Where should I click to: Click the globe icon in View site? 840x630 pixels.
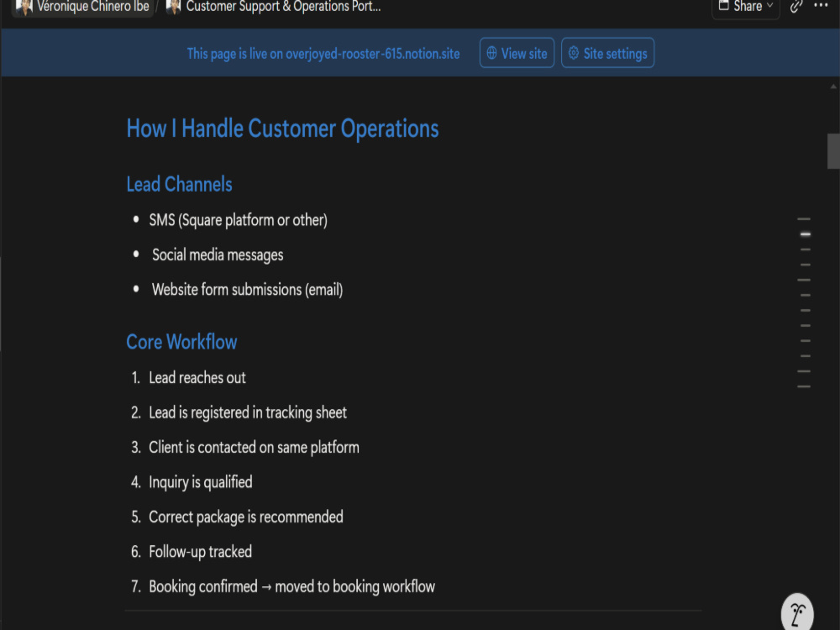(491, 53)
